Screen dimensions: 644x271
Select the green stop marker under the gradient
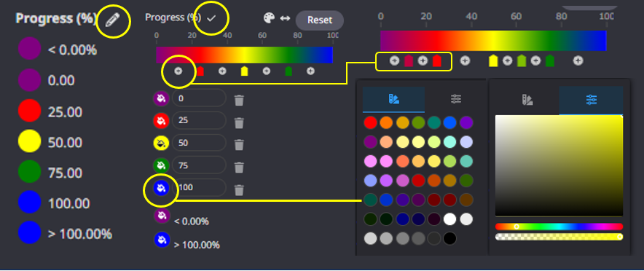pos(288,71)
